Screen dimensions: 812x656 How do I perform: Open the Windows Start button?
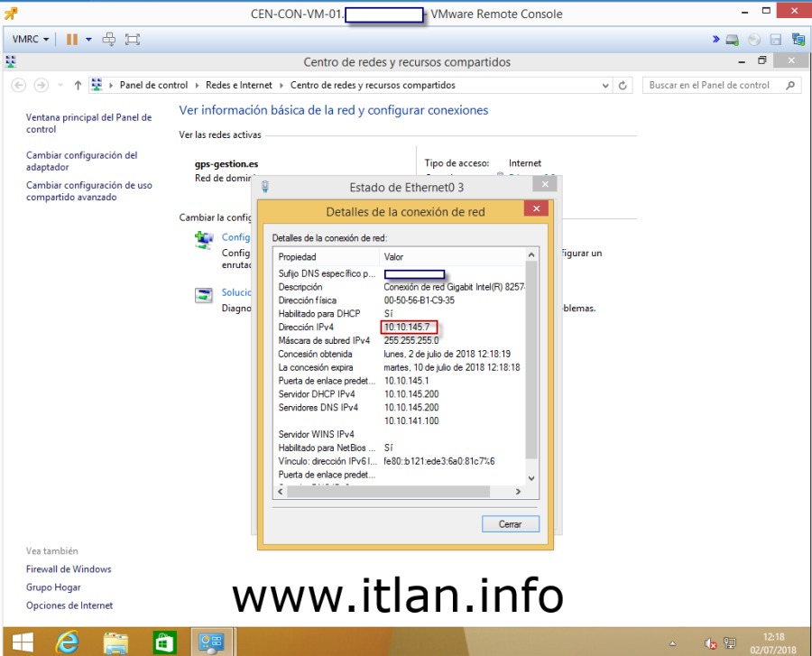[x=23, y=642]
